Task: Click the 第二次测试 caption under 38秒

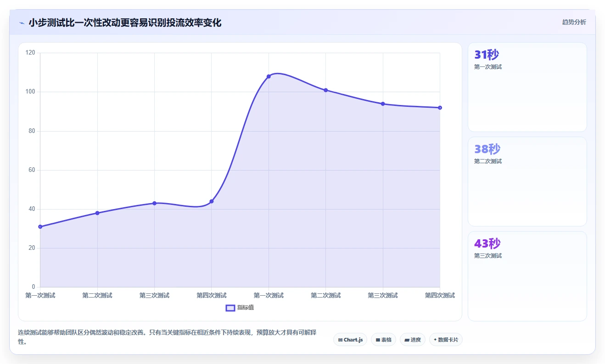Action: 488,161
